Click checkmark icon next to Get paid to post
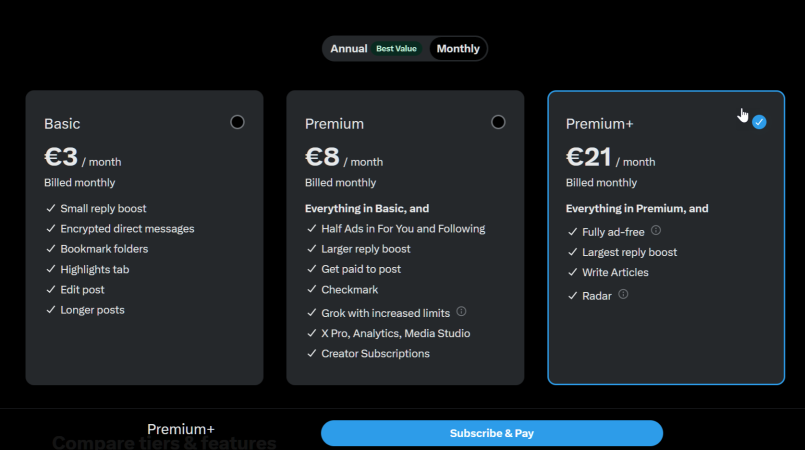The image size is (805, 450). click(312, 269)
